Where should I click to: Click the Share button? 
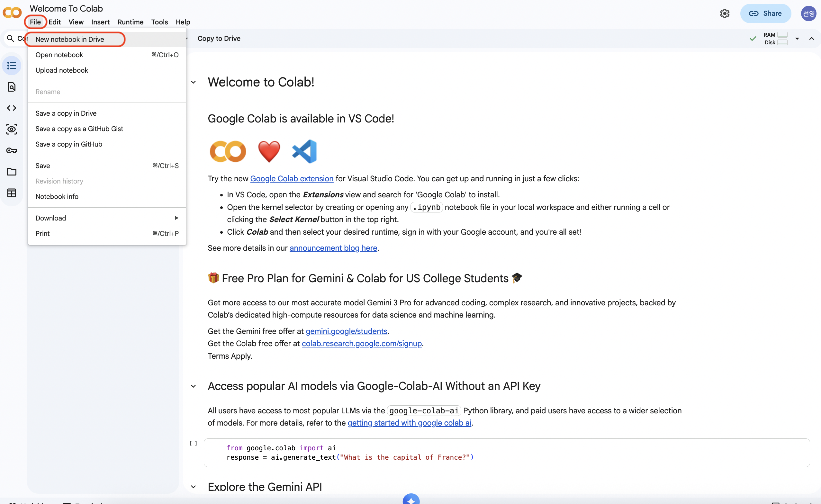(765, 14)
